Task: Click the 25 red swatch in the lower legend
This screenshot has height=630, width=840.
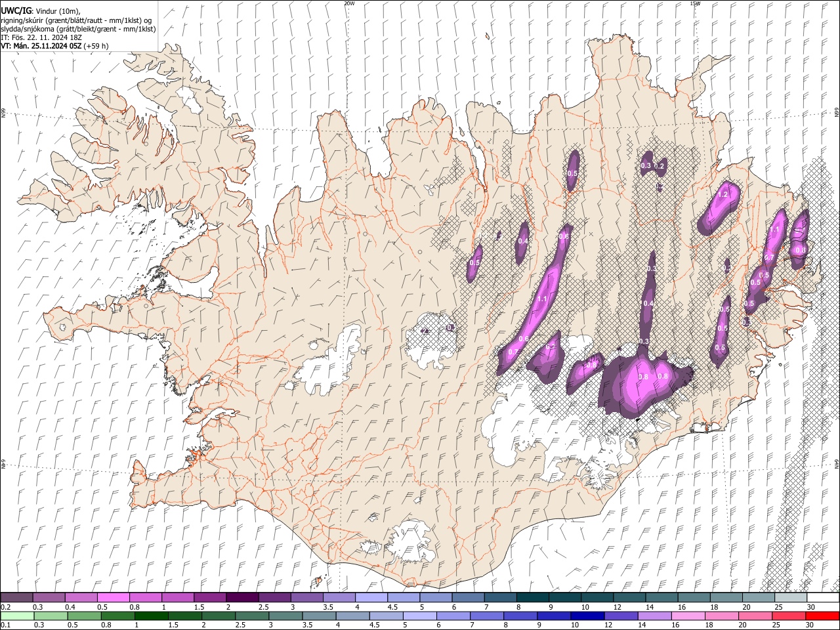Action: point(788,616)
